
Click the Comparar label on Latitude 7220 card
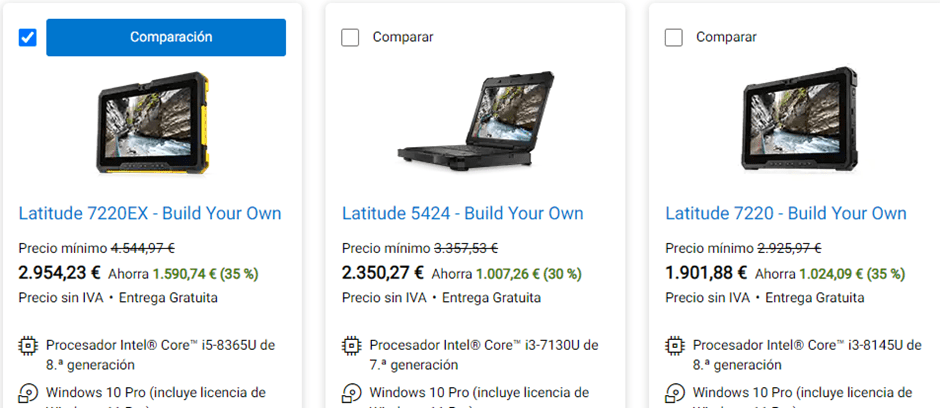[726, 37]
